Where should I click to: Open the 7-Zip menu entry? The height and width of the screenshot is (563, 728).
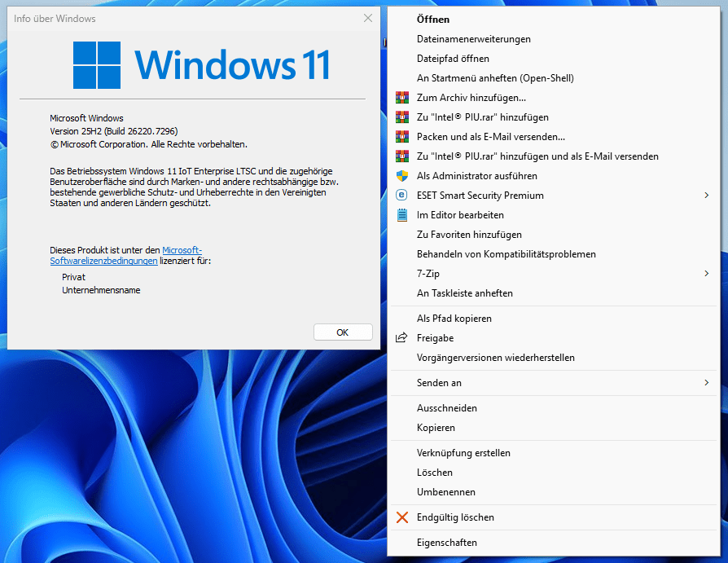tap(554, 273)
